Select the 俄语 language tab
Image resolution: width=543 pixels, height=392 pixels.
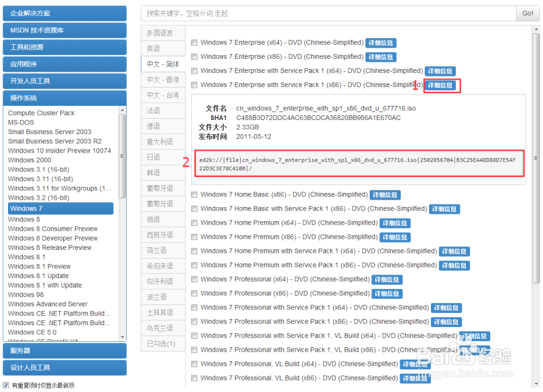(163, 219)
